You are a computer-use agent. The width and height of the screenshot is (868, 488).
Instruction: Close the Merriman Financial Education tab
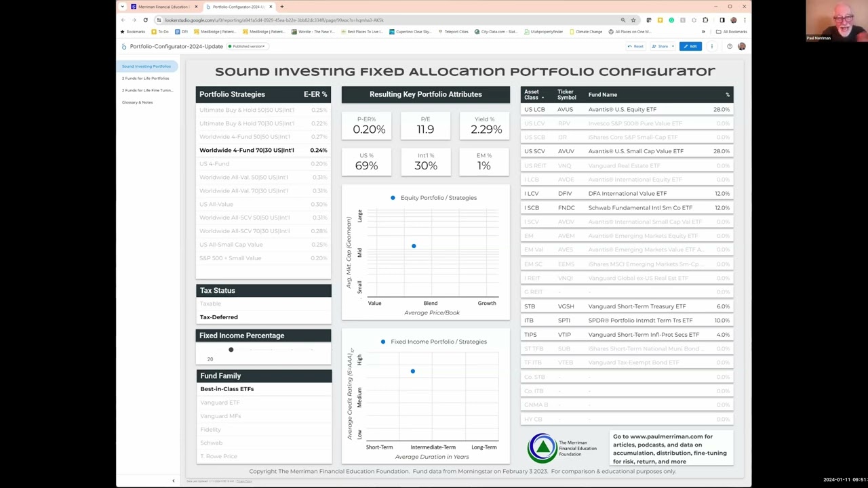coord(196,7)
